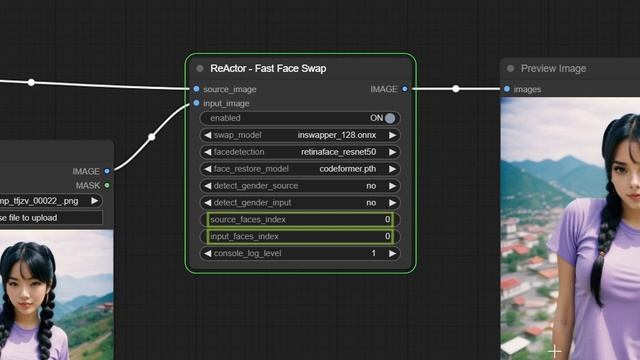Click the source_image input socket
The width and height of the screenshot is (640, 360).
pos(196,89)
